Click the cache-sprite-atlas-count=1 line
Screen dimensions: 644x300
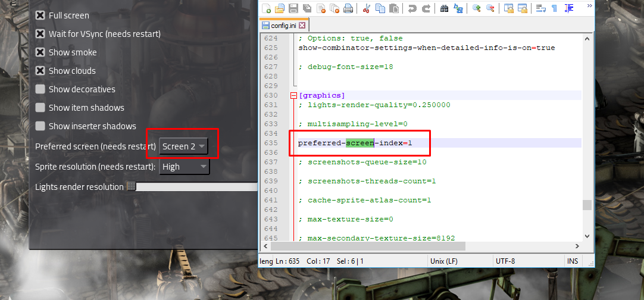click(365, 200)
